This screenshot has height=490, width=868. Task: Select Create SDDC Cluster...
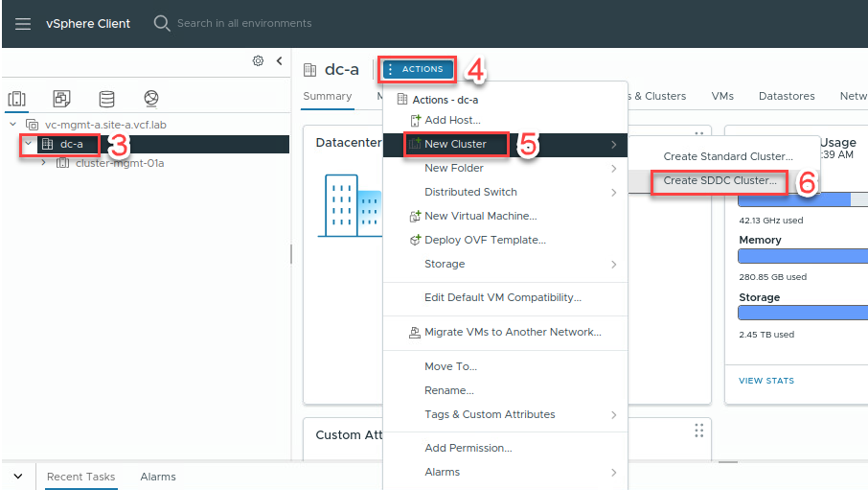pos(720,180)
